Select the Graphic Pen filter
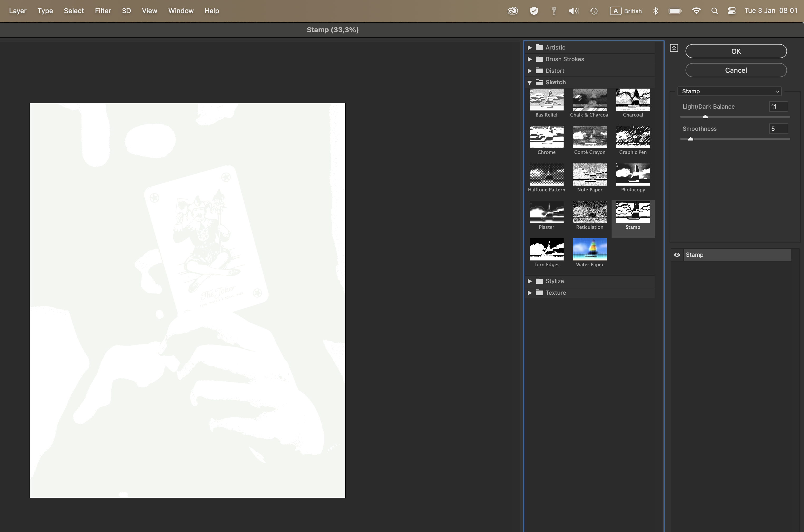Image resolution: width=804 pixels, height=532 pixels. tap(633, 139)
